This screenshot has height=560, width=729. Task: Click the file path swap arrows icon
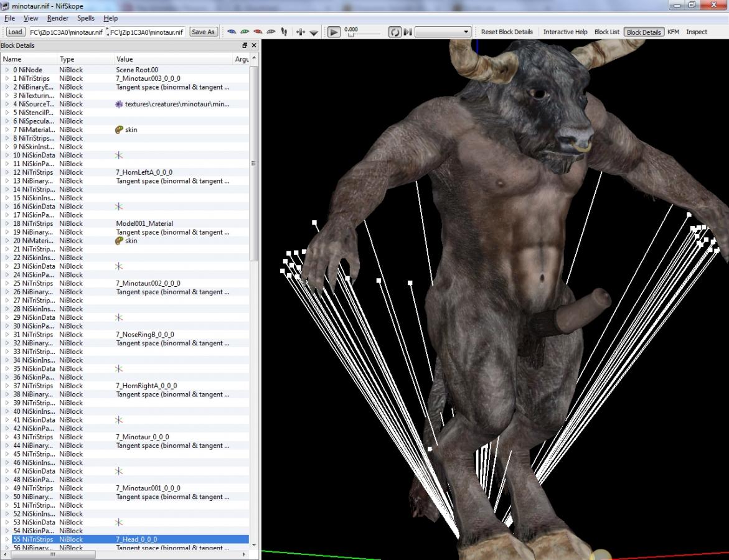click(x=108, y=32)
